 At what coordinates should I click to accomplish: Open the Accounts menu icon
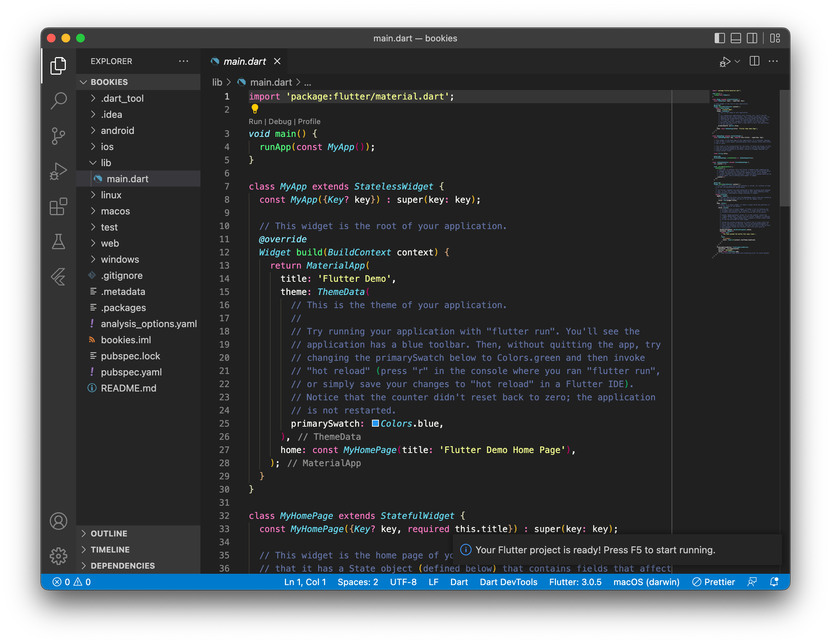[x=58, y=521]
